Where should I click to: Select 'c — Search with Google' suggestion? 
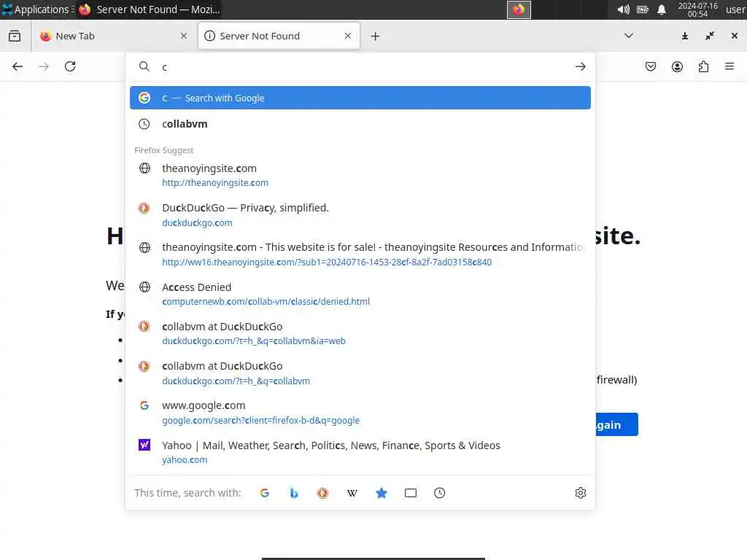[360, 98]
